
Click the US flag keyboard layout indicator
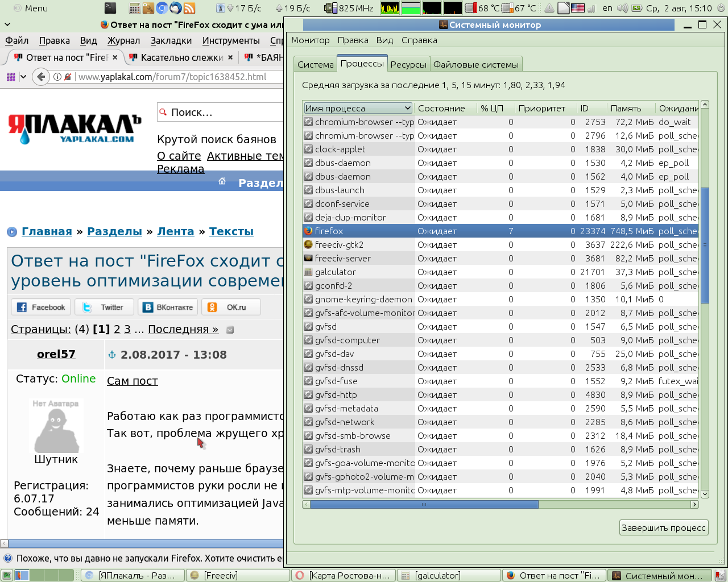click(x=578, y=8)
